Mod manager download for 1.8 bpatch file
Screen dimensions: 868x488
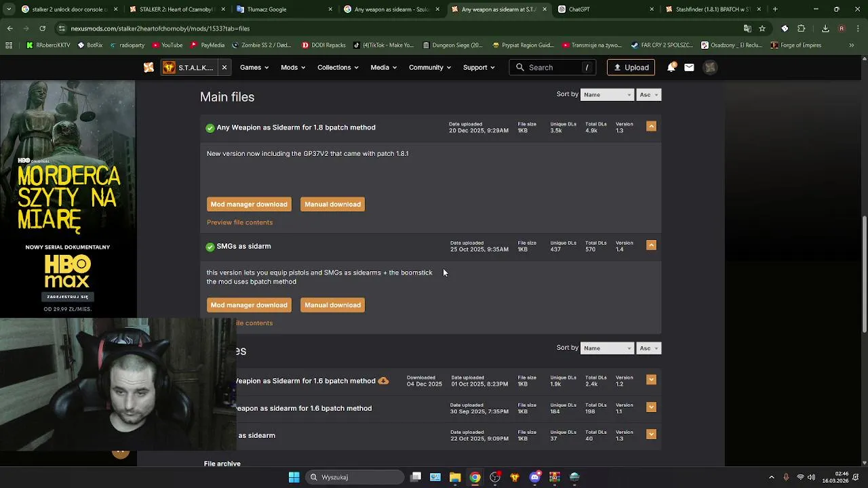(249, 204)
